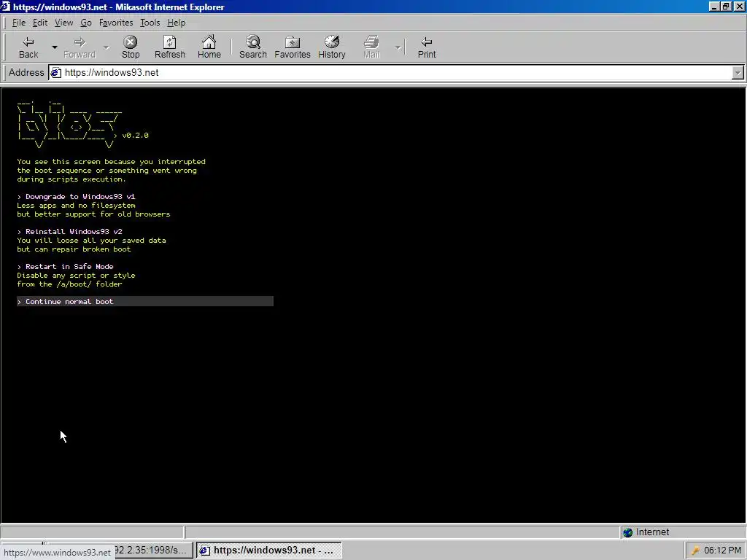The width and height of the screenshot is (747, 560).
Task: Open the Forward history dropdown arrow
Action: [107, 47]
